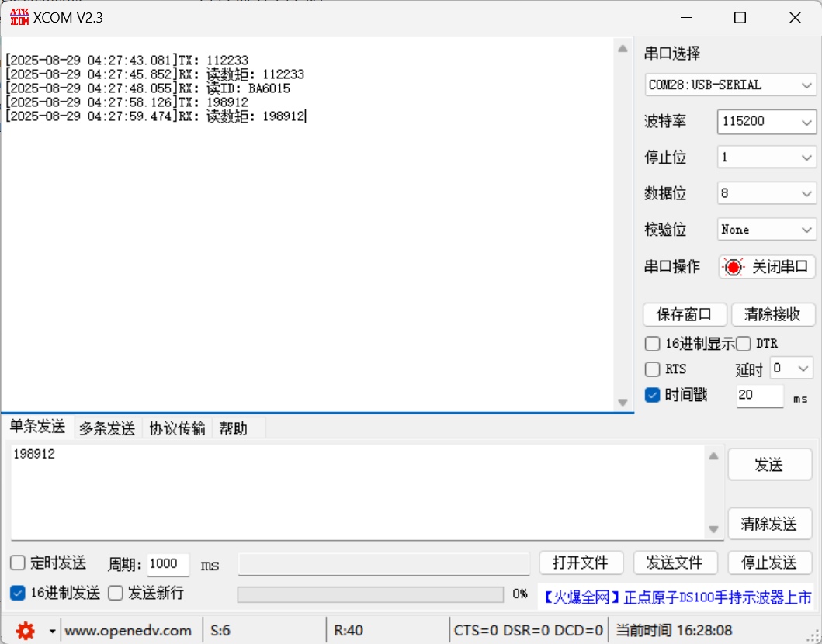Click the red serial port status indicator
This screenshot has height=644, width=822.
pos(733,267)
